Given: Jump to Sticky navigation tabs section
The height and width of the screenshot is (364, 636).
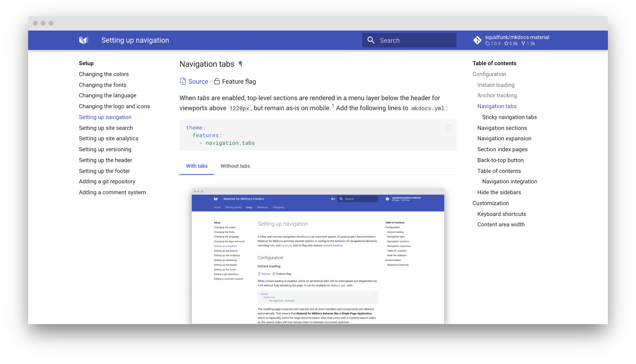Looking at the screenshot, I should click(509, 117).
